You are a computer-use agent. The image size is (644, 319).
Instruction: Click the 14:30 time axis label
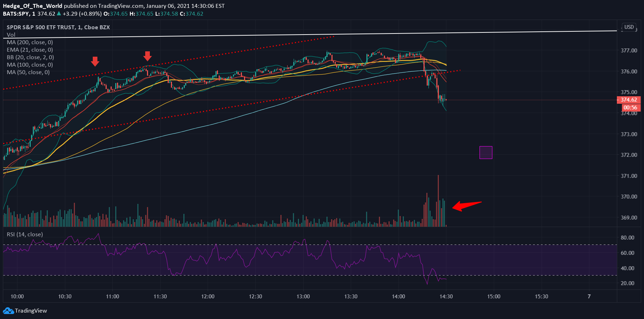pyautogui.click(x=446, y=297)
